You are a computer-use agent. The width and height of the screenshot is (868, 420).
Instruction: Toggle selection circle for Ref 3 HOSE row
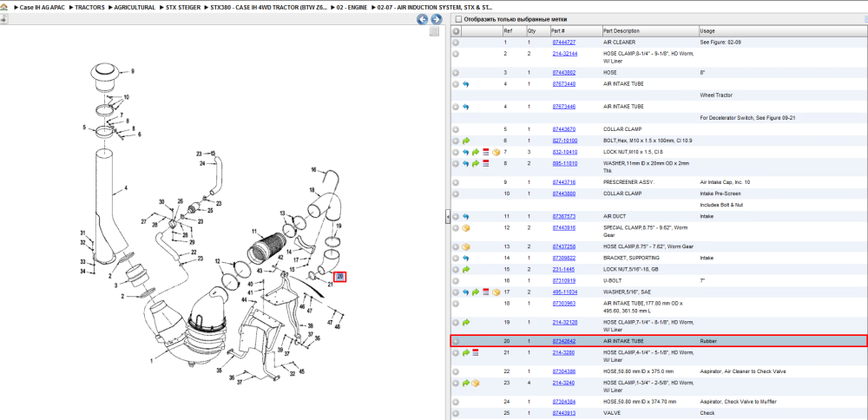[457, 73]
